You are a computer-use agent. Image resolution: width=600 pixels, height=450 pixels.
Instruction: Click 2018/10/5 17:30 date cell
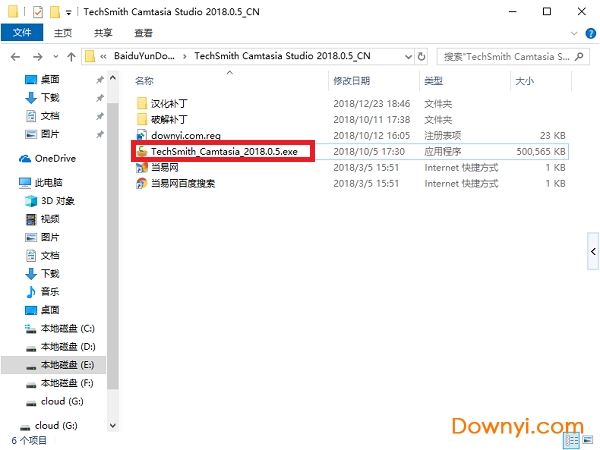(x=369, y=152)
